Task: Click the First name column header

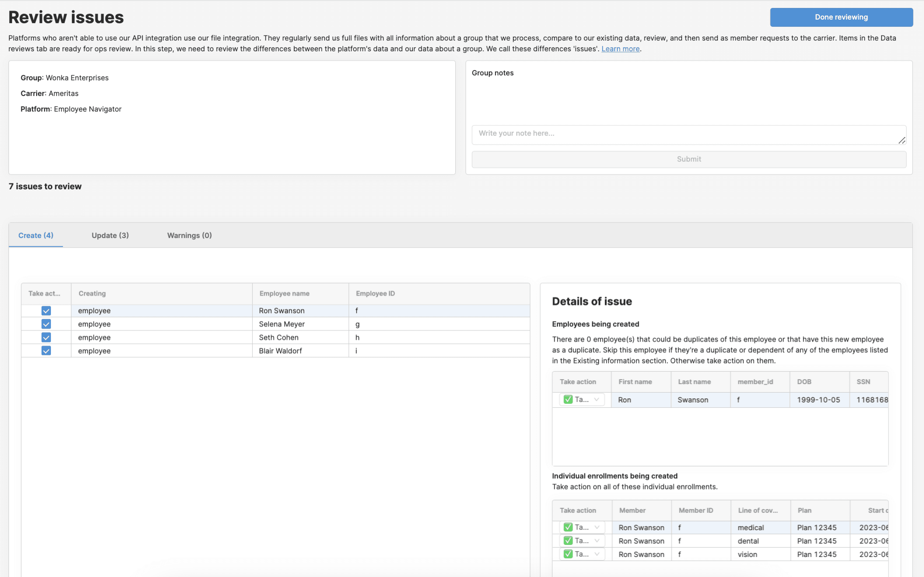Action: tap(641, 382)
